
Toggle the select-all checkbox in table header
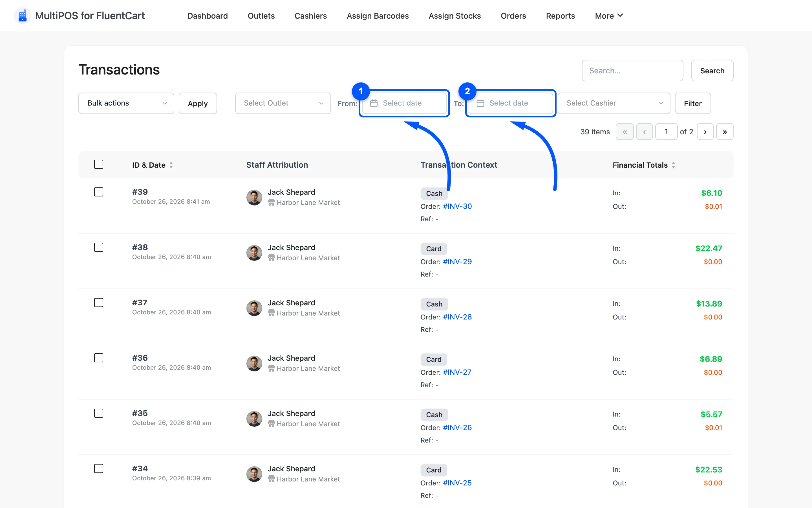99,164
